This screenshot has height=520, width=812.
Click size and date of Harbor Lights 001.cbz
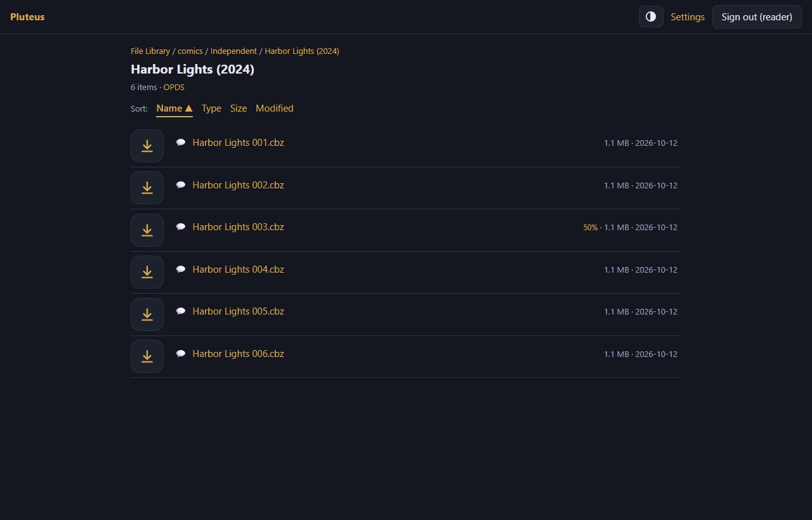point(641,143)
